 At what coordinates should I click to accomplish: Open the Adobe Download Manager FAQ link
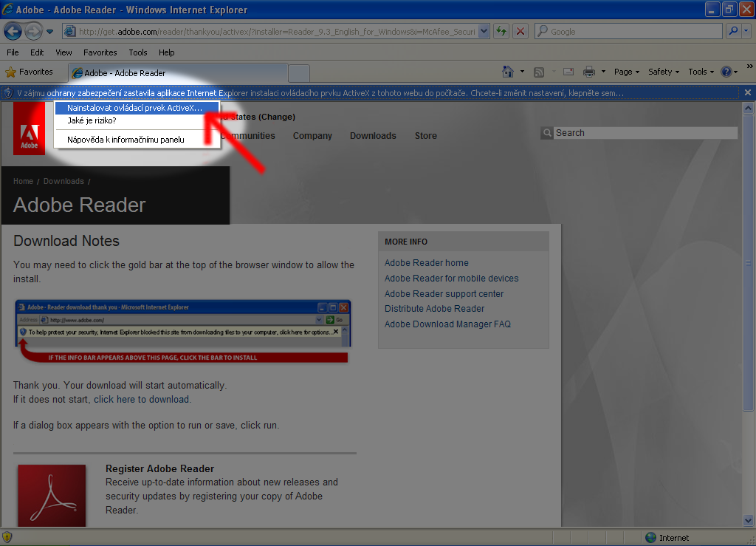point(447,324)
